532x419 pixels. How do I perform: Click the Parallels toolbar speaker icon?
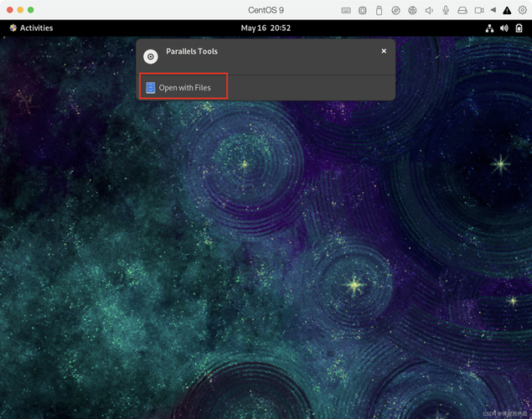(x=429, y=10)
